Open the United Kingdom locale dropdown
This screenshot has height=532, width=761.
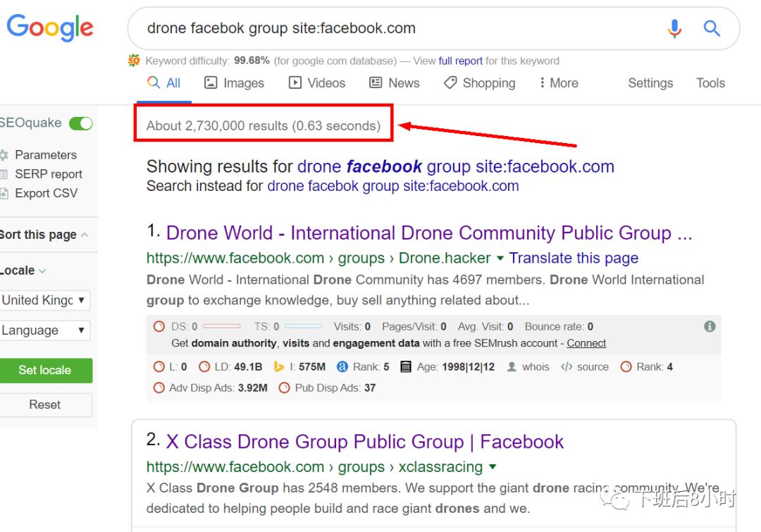point(44,300)
